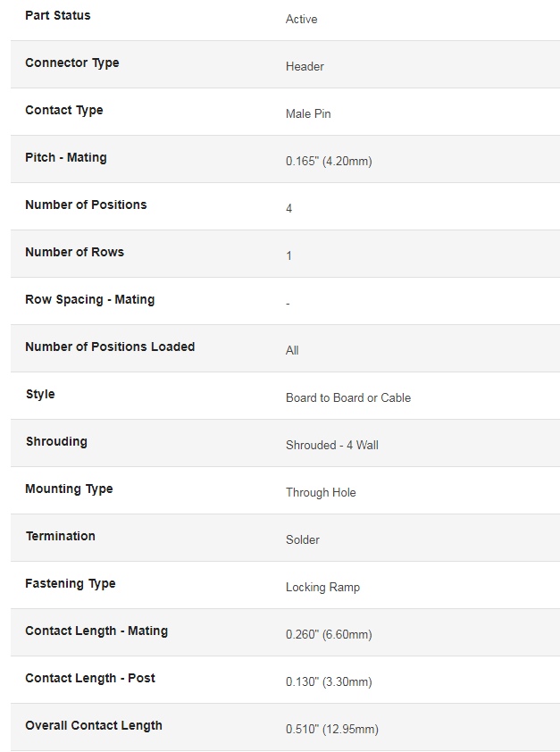The width and height of the screenshot is (560, 752).
Task: Select the Number of Rows label
Action: pyautogui.click(x=74, y=252)
